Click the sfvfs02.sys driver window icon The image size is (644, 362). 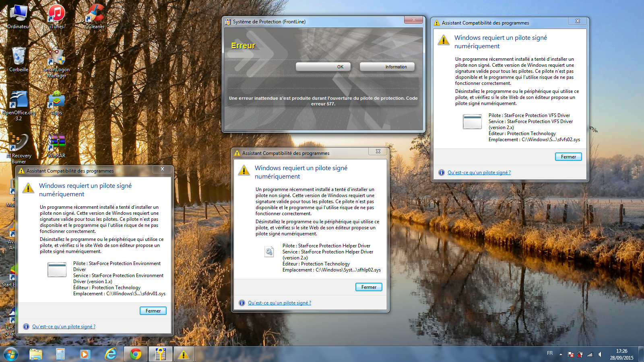[472, 121]
